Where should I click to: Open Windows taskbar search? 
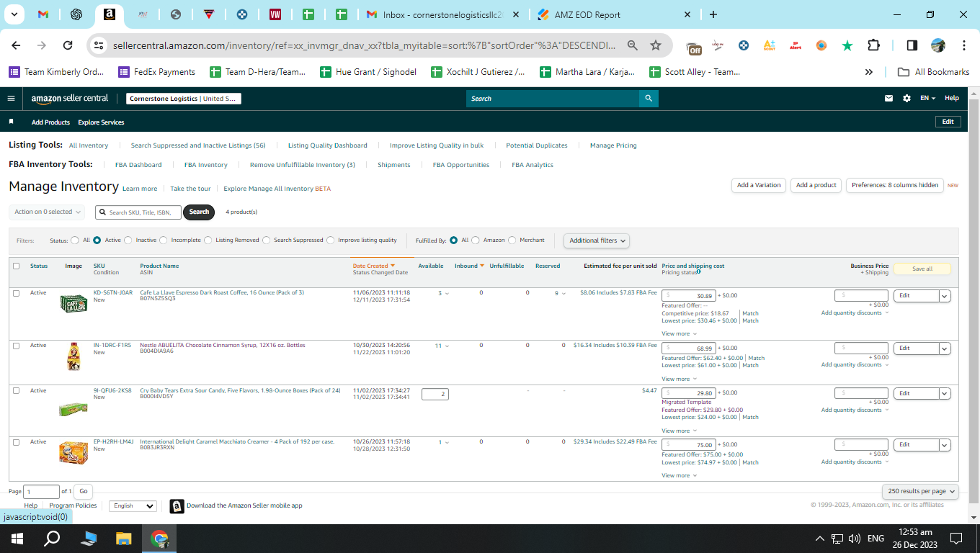pos(52,538)
